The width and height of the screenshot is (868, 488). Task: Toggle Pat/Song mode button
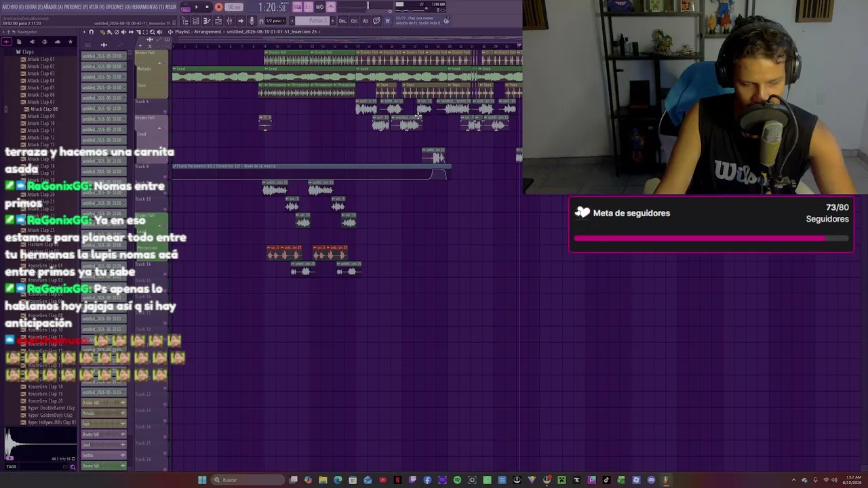coord(185,7)
